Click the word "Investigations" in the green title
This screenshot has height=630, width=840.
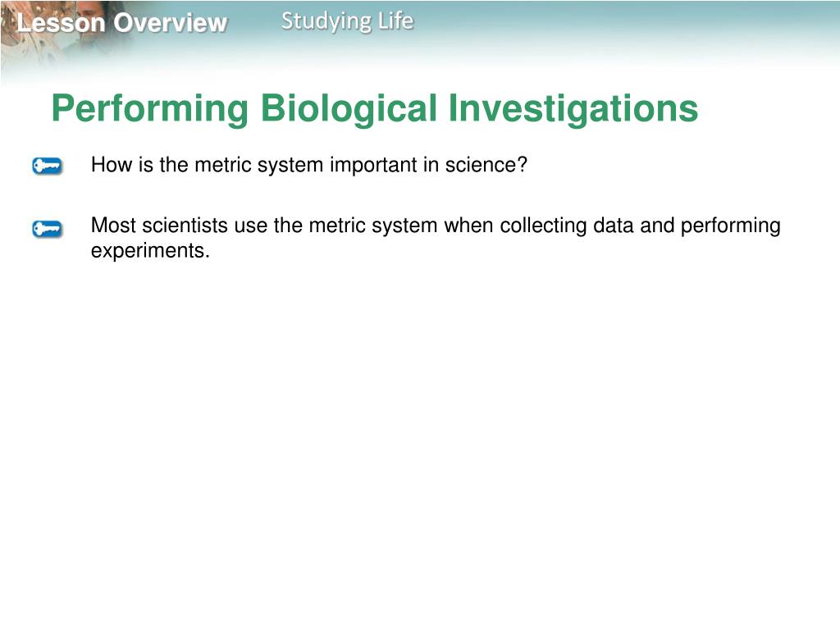point(573,109)
